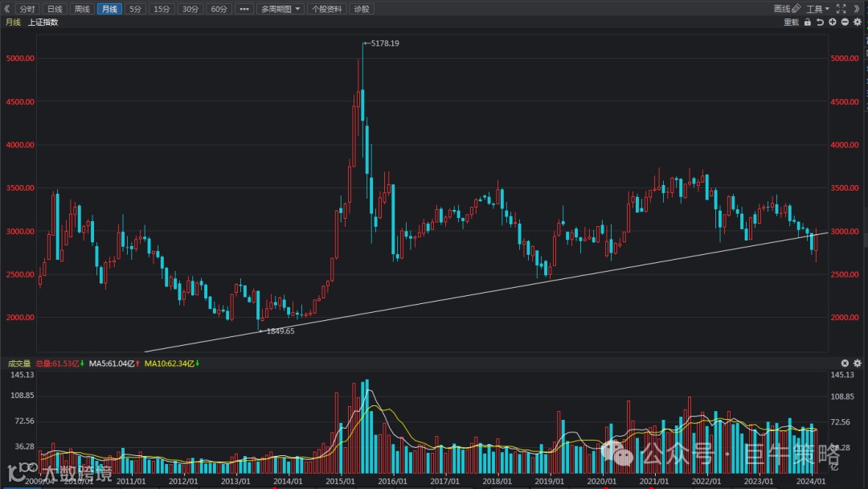Open the 多周期图 dropdown
The width and height of the screenshot is (868, 489).
(280, 9)
